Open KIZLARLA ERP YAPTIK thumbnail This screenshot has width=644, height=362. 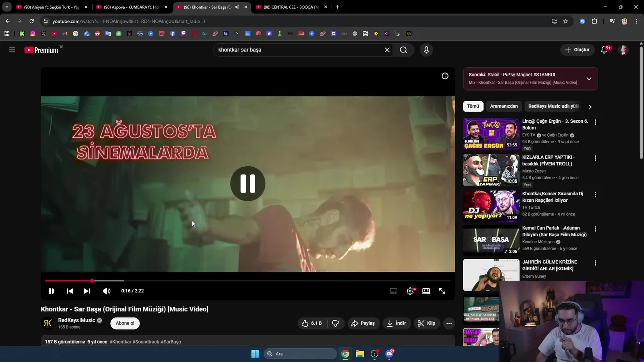point(491,170)
